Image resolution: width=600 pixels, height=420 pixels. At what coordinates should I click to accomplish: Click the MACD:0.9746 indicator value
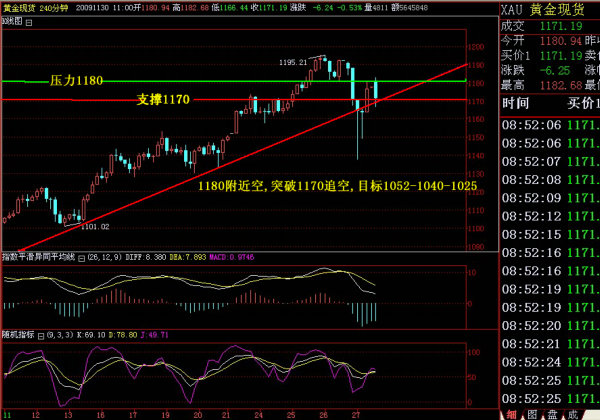[232, 257]
